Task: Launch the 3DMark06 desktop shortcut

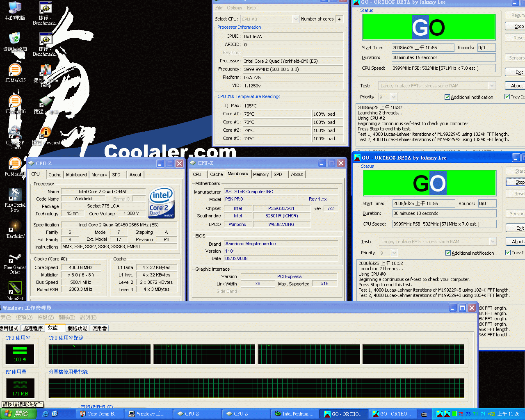Action: (x=15, y=104)
